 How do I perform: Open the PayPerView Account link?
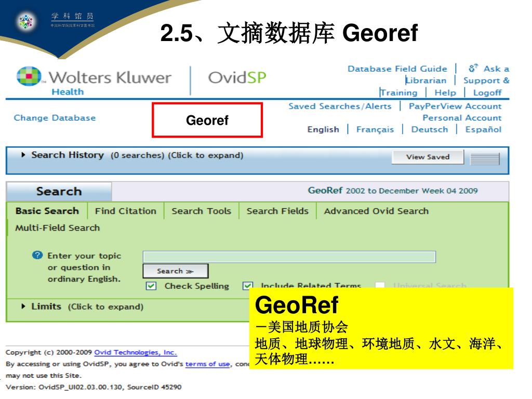click(455, 106)
